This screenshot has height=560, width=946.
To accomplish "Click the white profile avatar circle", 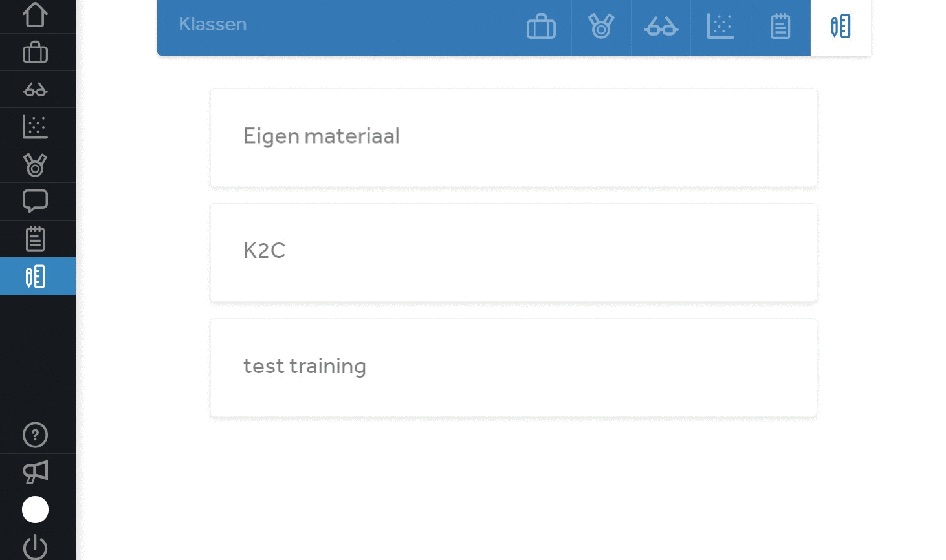I will pos(35,510).
